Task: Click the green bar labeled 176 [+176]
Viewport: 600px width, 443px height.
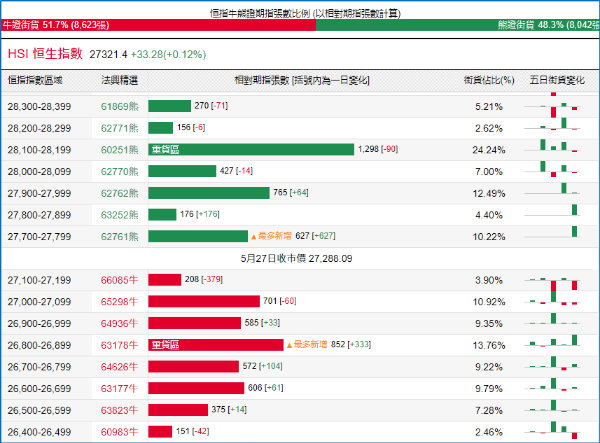Action: point(162,215)
